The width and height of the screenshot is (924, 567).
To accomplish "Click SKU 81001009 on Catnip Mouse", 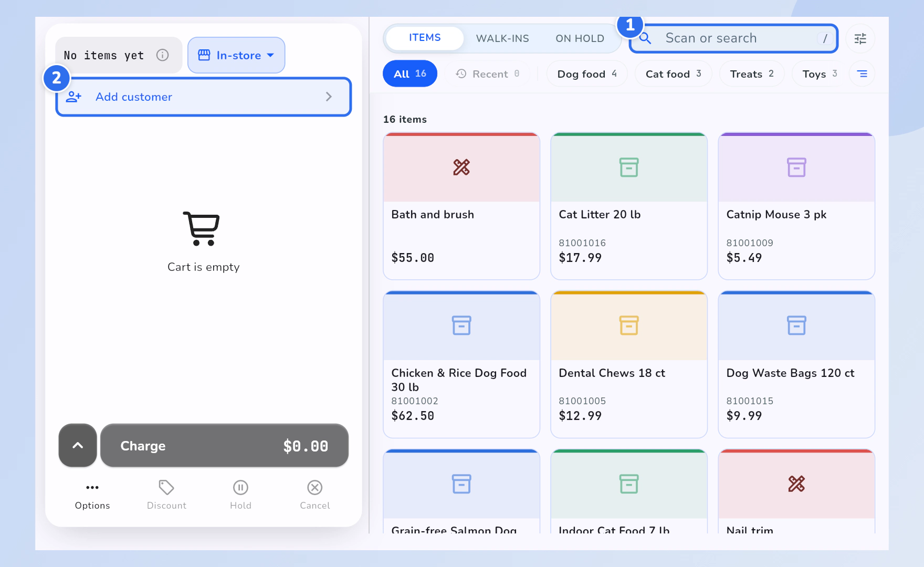I will (x=750, y=243).
